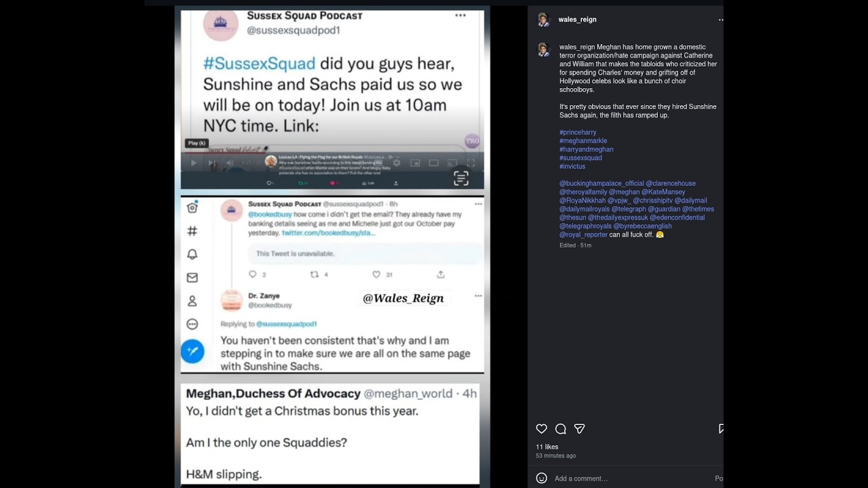The height and width of the screenshot is (488, 868).
Task: Share post using paper plane icon
Action: tap(579, 429)
